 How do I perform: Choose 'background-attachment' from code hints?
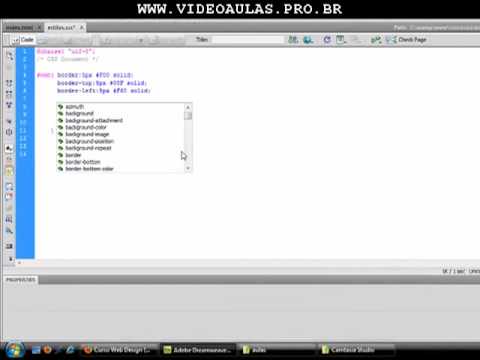click(120, 120)
